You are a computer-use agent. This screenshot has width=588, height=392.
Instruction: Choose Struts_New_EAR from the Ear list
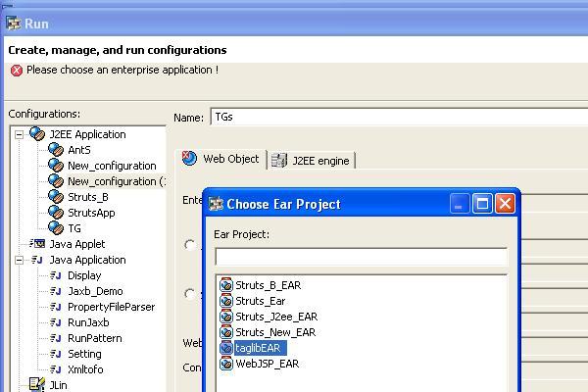click(x=274, y=332)
